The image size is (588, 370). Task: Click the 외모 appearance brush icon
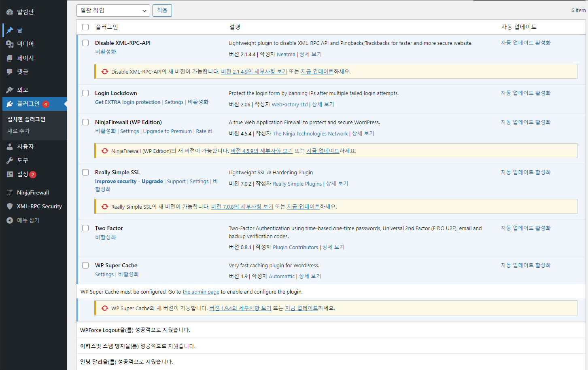(10, 90)
